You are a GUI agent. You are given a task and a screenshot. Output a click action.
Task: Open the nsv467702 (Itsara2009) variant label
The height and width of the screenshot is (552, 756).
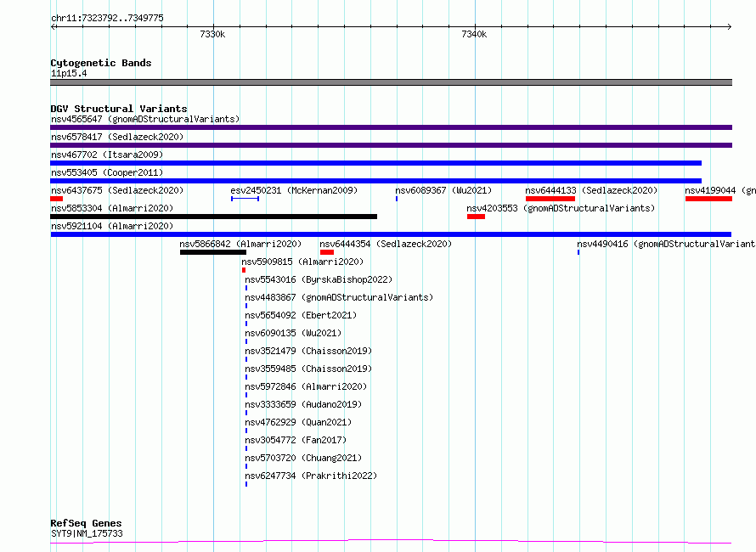click(x=107, y=155)
